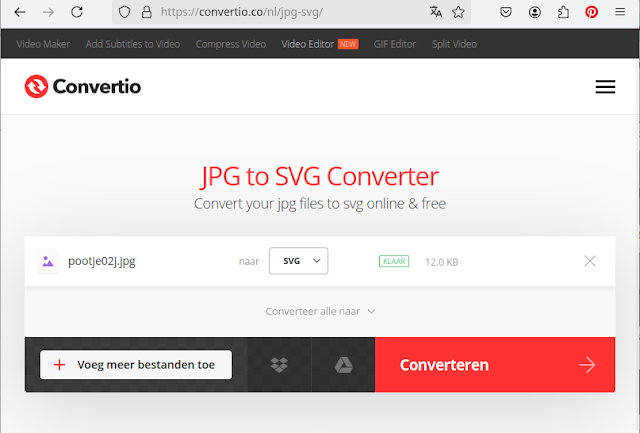Viewport: 640px width, 433px height.
Task: Add file from Google Drive icon
Action: (x=343, y=364)
